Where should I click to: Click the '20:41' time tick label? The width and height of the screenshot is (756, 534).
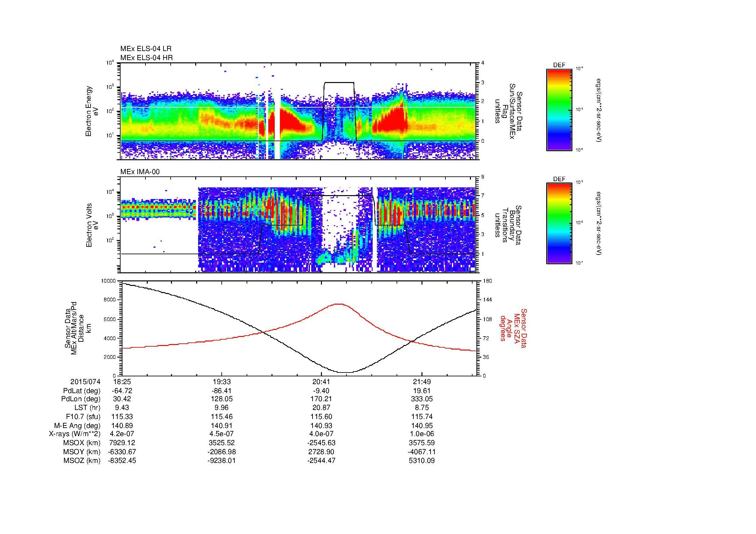pyautogui.click(x=321, y=382)
